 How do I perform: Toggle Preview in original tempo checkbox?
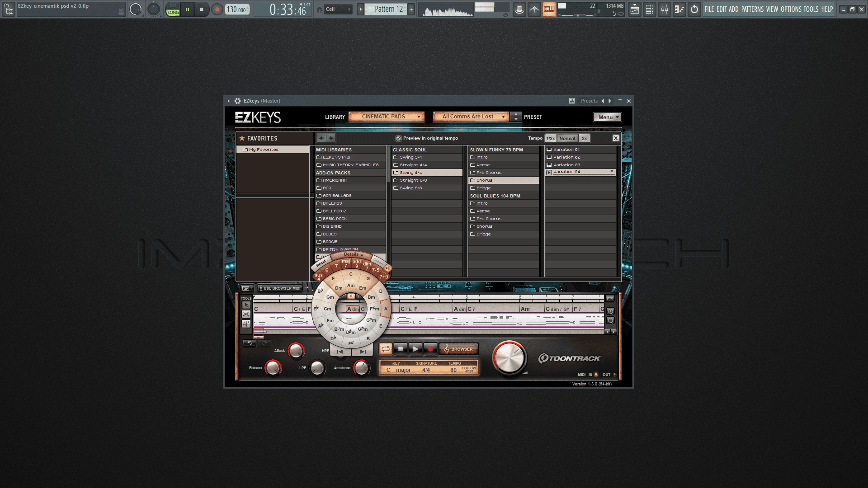pyautogui.click(x=398, y=138)
